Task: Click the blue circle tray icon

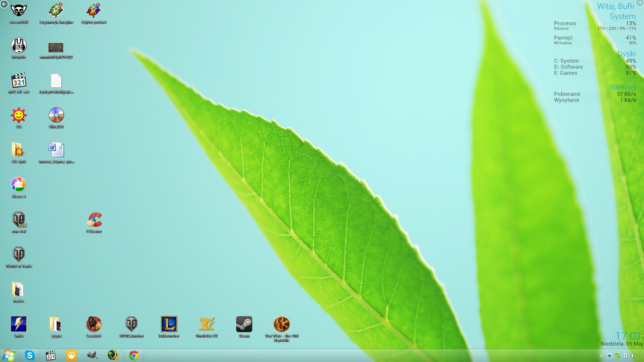Action: pos(609,356)
